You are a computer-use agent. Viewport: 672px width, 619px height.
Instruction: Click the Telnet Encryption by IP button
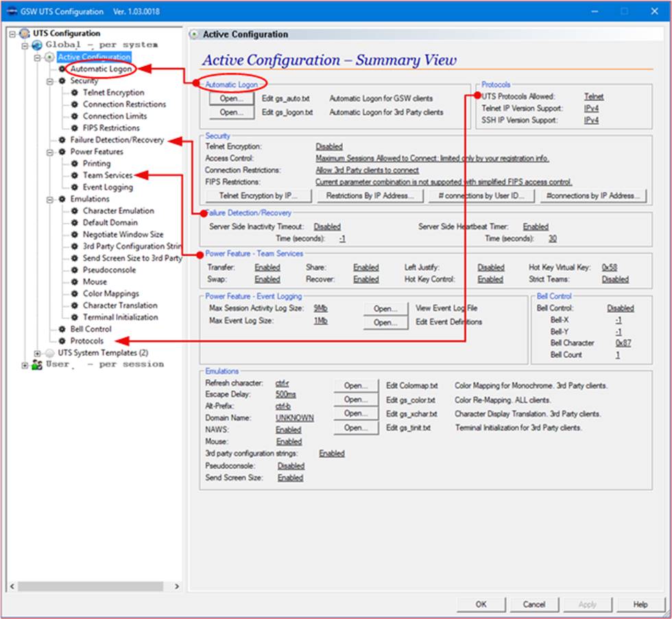coord(259,196)
